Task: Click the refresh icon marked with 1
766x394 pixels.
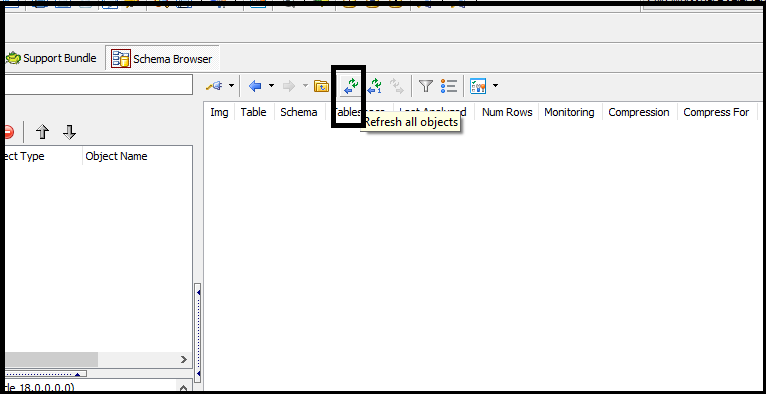Action: coord(375,86)
